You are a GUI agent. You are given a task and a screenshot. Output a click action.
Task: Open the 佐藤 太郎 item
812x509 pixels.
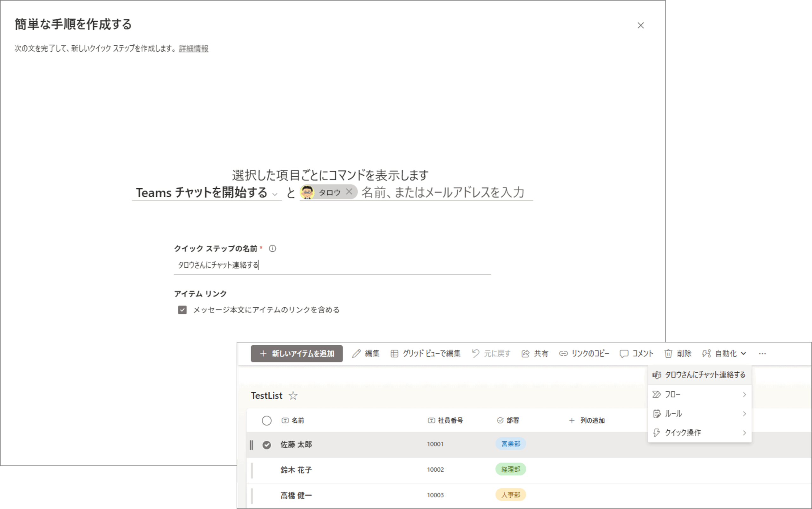pos(296,445)
